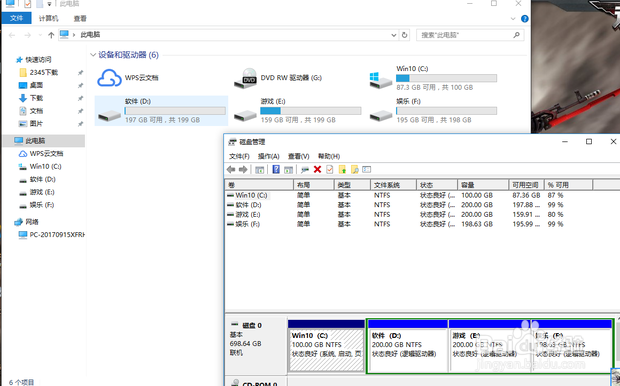The height and width of the screenshot is (386, 620).
Task: Expand the explorer ribbon chevron
Action: click(513, 19)
